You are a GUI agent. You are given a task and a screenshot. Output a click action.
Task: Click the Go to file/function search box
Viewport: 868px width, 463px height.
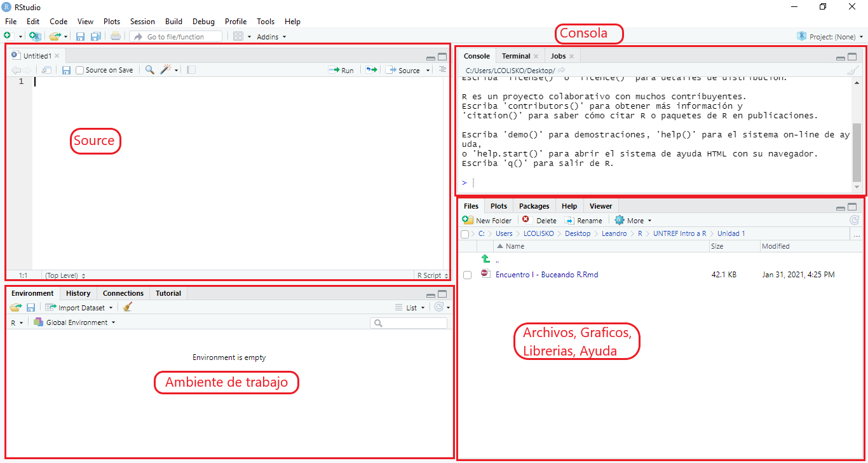(176, 37)
